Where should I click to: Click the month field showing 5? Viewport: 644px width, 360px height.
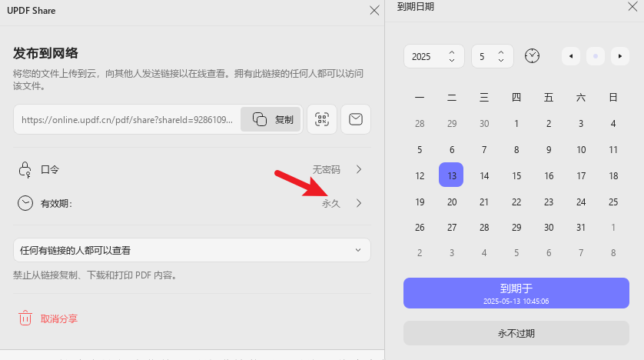point(493,56)
